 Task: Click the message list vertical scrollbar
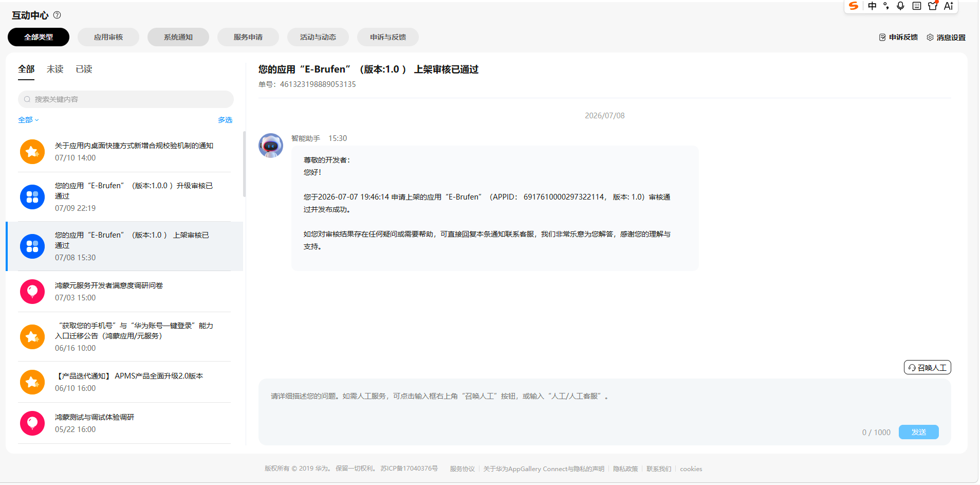pos(244,164)
